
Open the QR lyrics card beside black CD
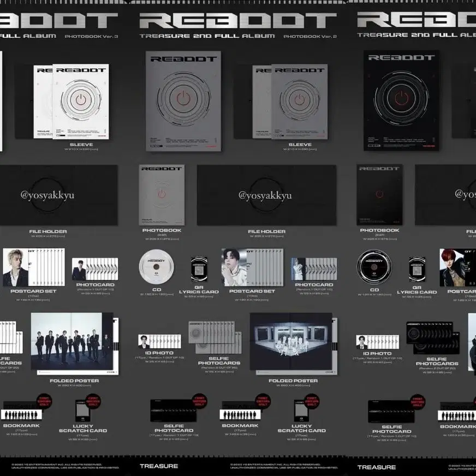[x=417, y=269]
